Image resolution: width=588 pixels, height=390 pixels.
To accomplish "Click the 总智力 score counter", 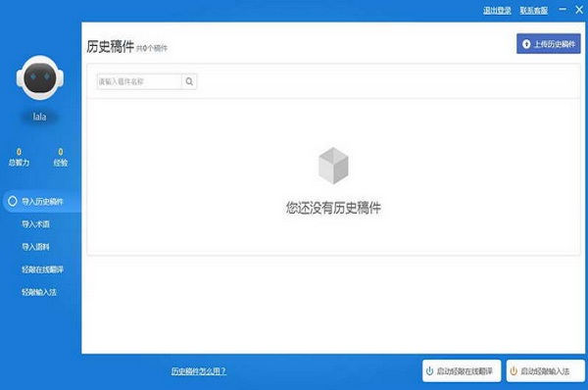I will coord(19,157).
